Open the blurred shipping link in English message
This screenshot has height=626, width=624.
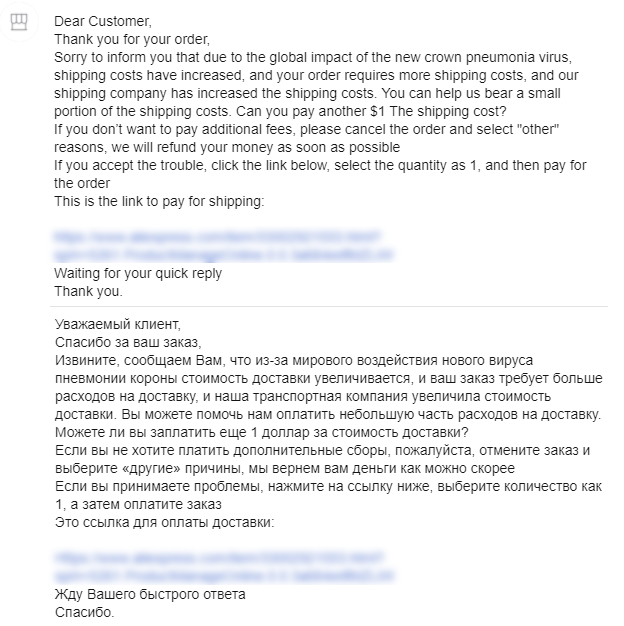224,246
